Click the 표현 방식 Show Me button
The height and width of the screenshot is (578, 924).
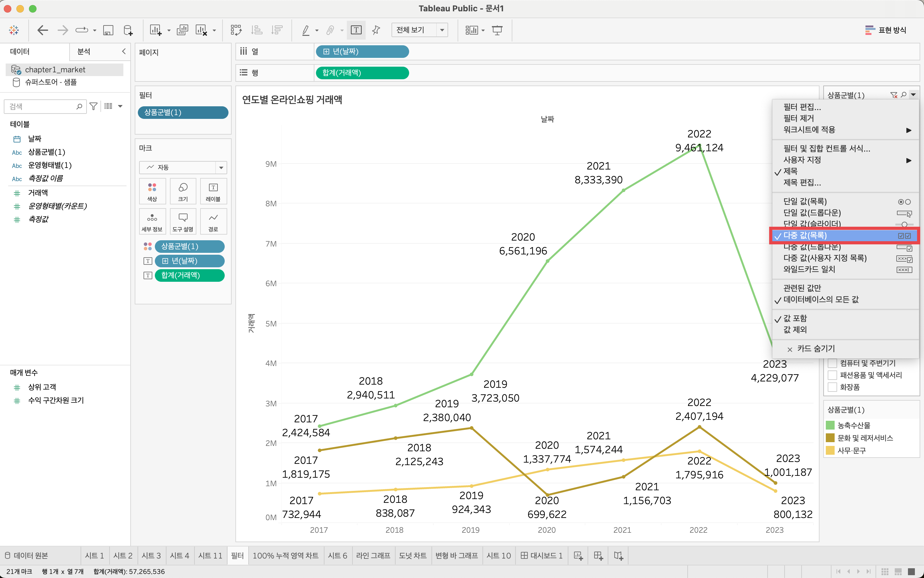coord(885,30)
